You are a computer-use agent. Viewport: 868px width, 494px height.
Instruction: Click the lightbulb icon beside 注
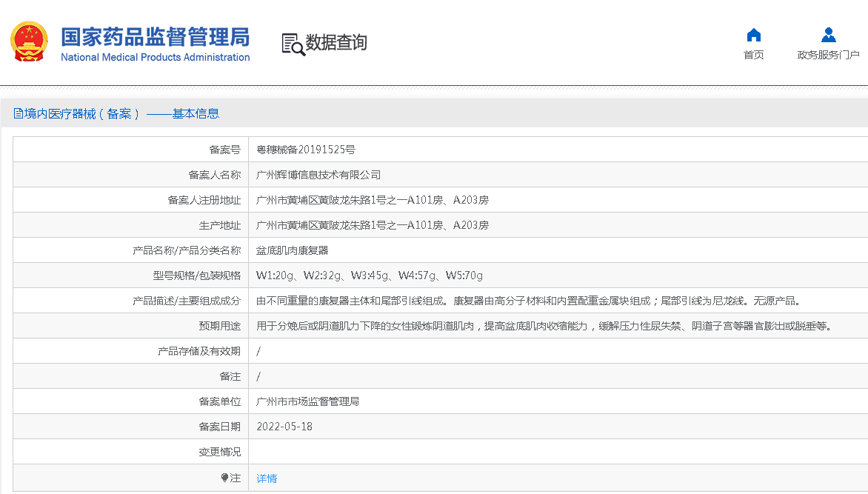coord(224,478)
